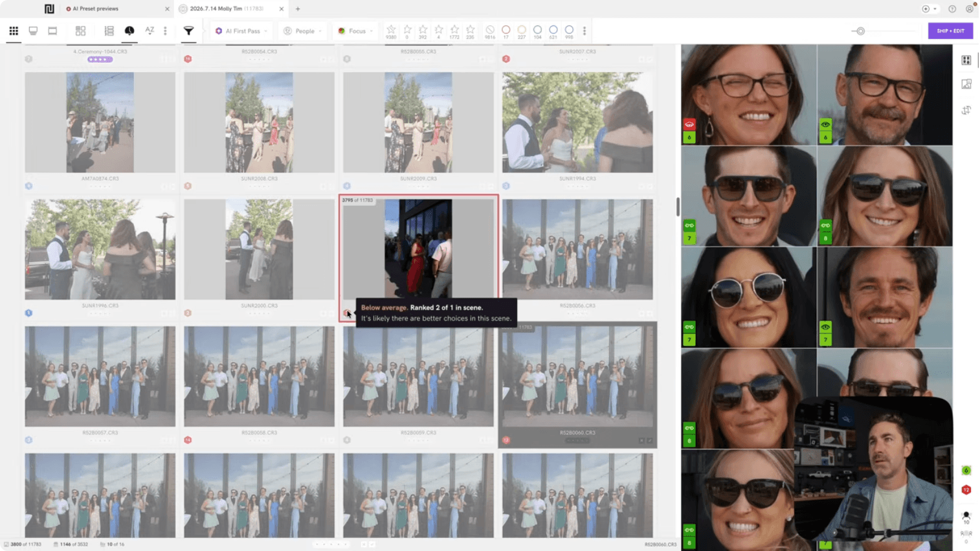
Task: Filter by star rating showing 392
Action: coord(423,32)
